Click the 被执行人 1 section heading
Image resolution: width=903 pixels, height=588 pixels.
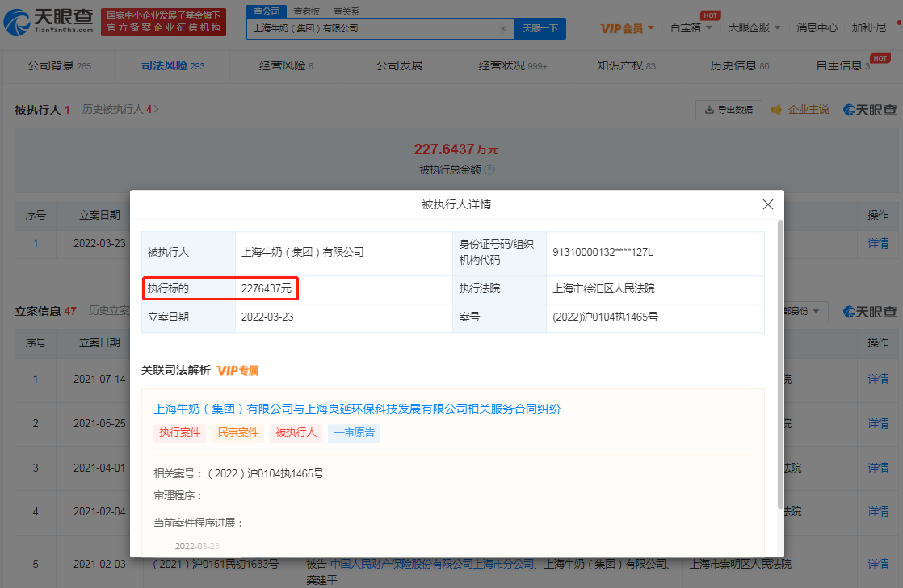42,109
